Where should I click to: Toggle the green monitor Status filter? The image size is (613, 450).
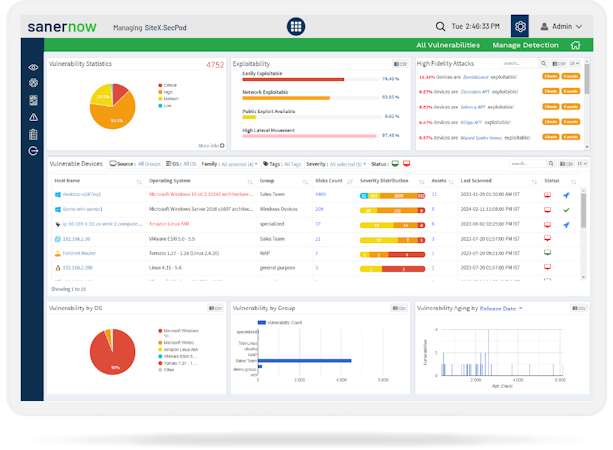(x=395, y=163)
